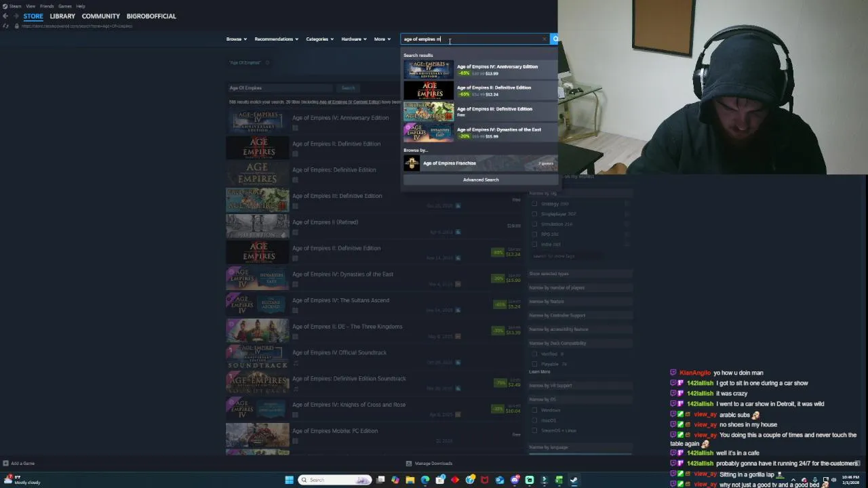Viewport: 868px width, 488px height.
Task: Check the SteamOS + Linux filter
Action: click(x=534, y=430)
